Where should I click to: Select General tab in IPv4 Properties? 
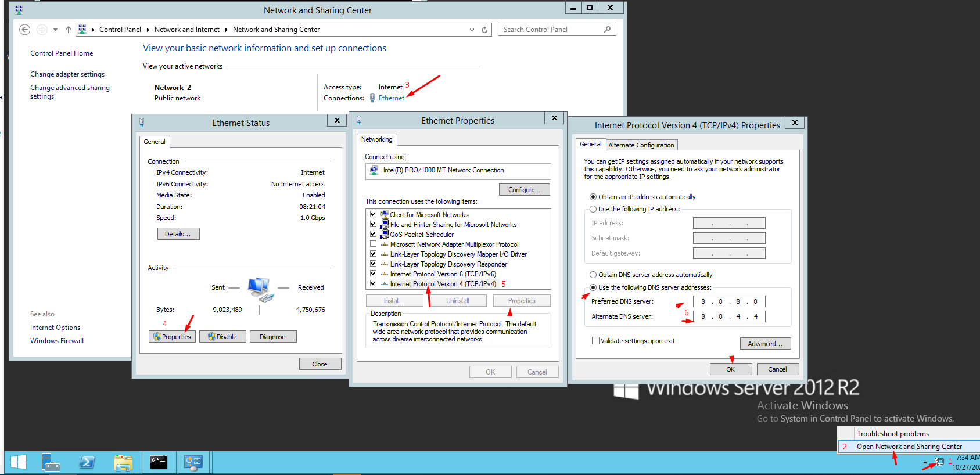coord(591,144)
